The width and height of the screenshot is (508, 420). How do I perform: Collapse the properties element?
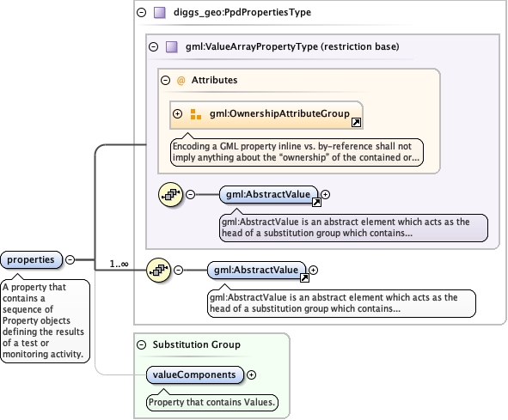[70, 259]
